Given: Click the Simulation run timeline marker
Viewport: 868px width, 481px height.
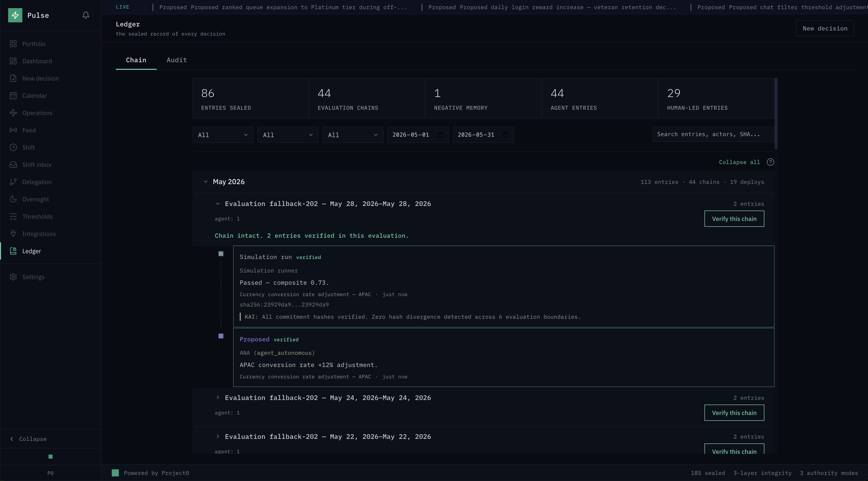Looking at the screenshot, I should (221, 254).
